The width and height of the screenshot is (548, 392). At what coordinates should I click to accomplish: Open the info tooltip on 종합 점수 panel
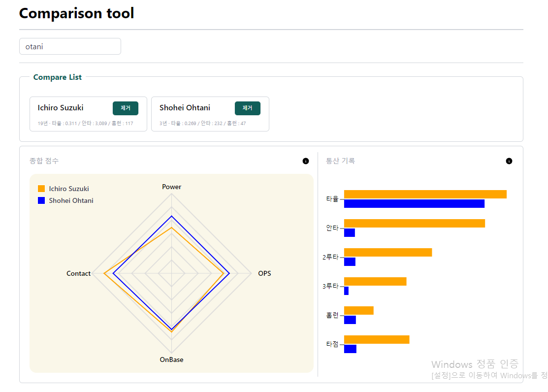click(x=305, y=161)
